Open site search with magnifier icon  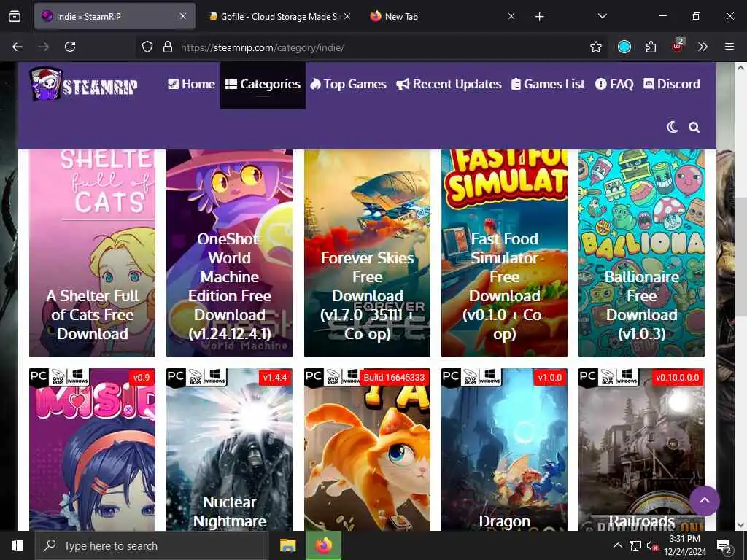[694, 127]
